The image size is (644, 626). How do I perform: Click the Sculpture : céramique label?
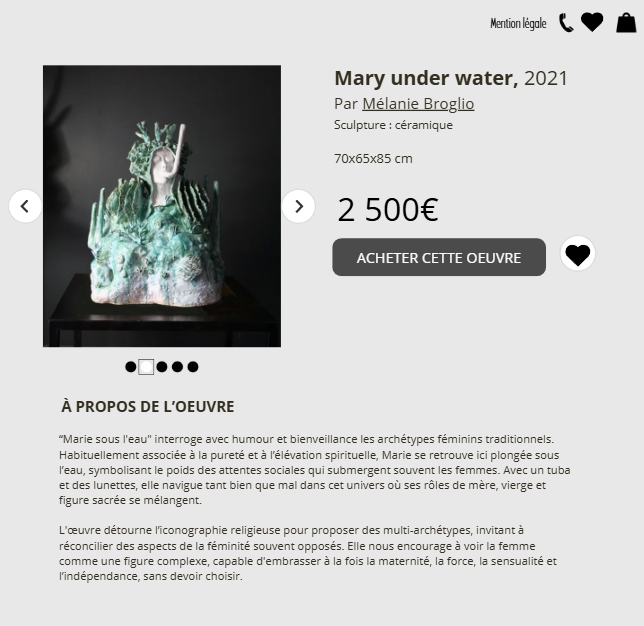coord(393,125)
